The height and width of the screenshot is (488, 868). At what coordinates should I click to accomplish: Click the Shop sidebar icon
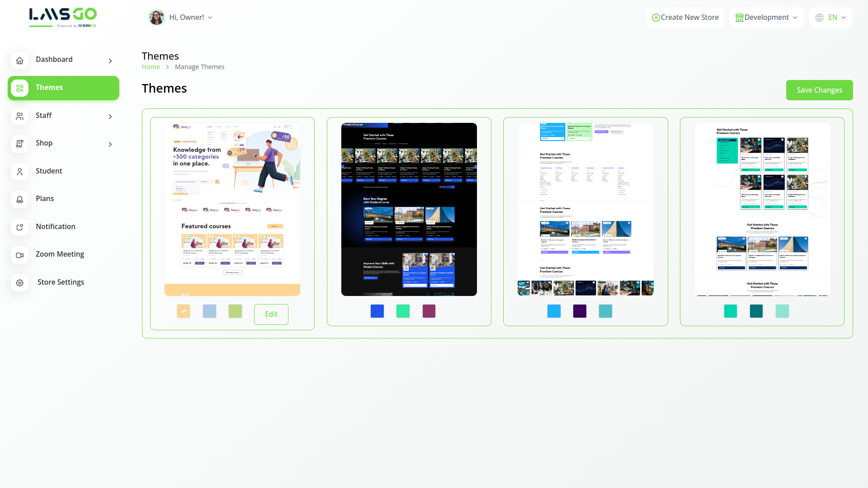19,144
